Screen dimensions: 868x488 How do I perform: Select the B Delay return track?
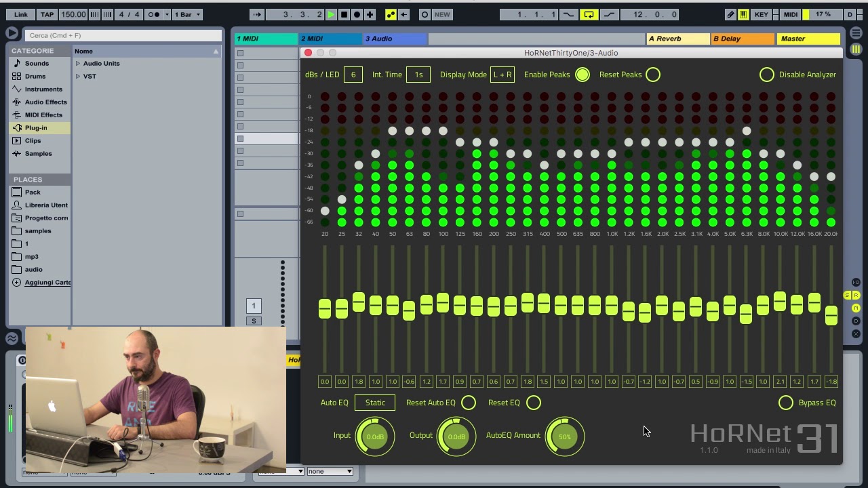[x=742, y=39]
